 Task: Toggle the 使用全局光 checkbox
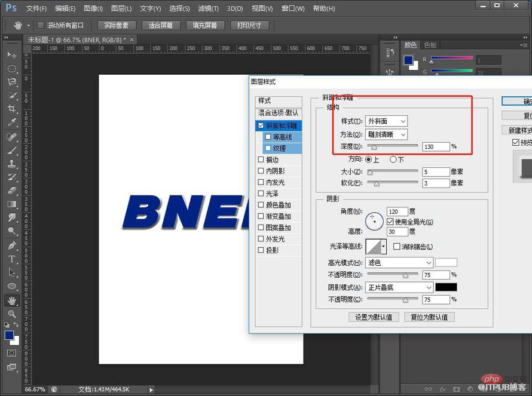pyautogui.click(x=390, y=222)
